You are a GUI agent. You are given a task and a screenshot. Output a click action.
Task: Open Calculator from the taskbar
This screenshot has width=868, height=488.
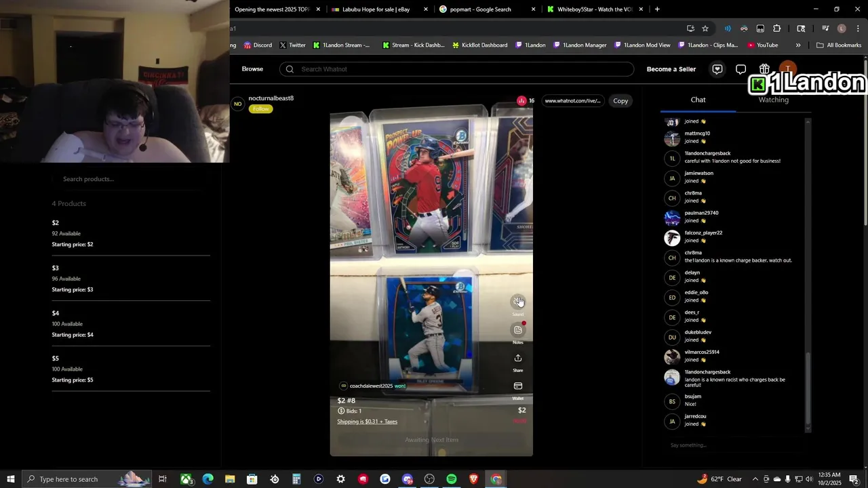[296, 479]
